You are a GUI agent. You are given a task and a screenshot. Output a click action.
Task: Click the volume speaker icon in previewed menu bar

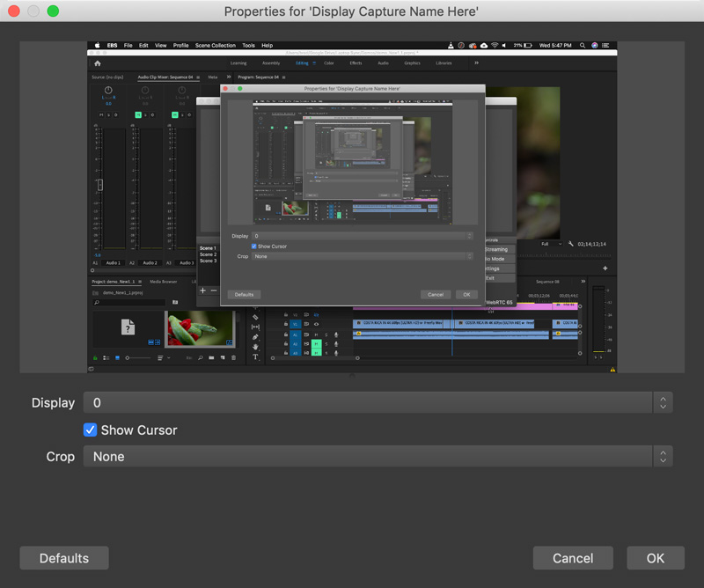pos(504,46)
